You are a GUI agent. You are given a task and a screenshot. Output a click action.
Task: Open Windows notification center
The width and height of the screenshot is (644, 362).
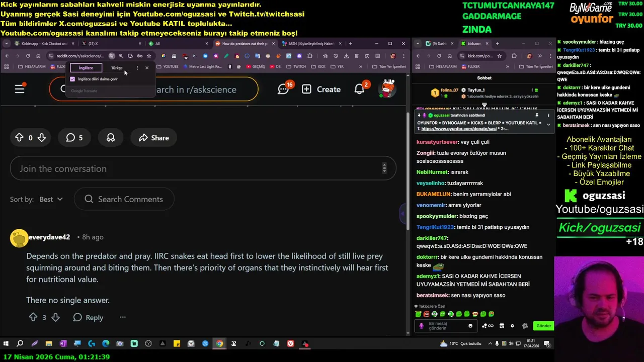click(x=547, y=344)
